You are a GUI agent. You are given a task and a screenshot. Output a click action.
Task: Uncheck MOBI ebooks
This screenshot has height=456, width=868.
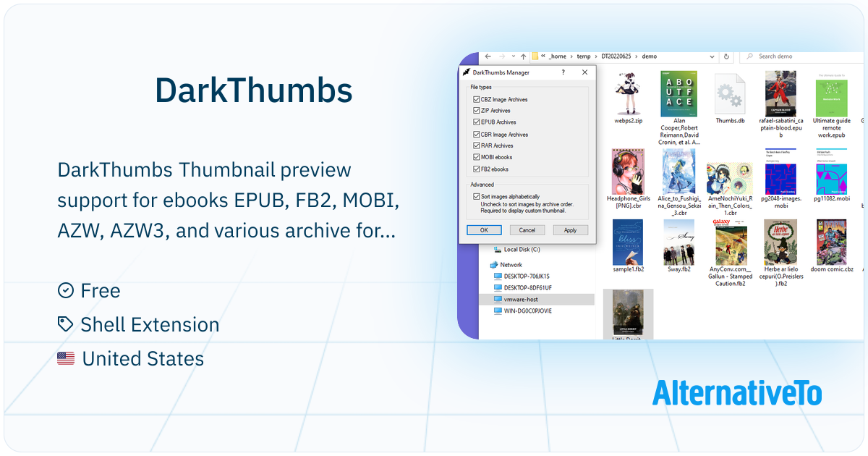point(476,157)
